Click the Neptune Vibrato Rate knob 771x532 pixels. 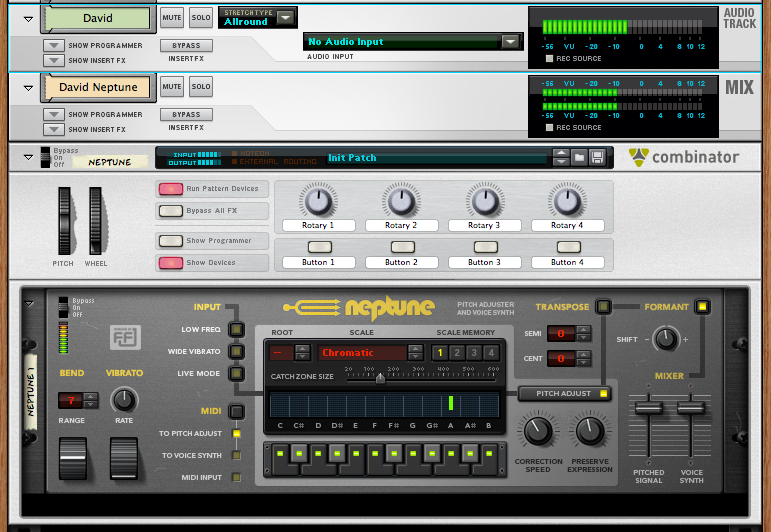[124, 400]
